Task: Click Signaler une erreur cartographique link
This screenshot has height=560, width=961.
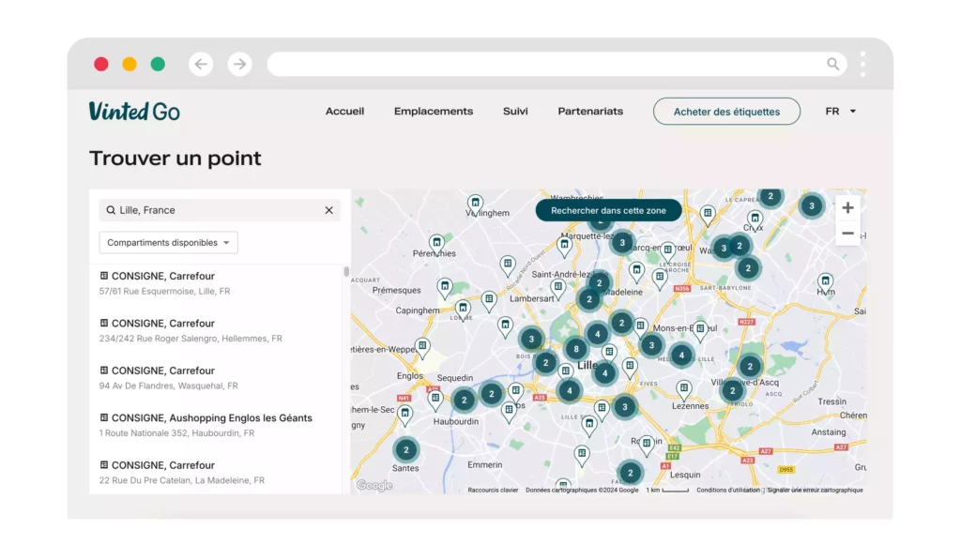Action: (x=816, y=491)
